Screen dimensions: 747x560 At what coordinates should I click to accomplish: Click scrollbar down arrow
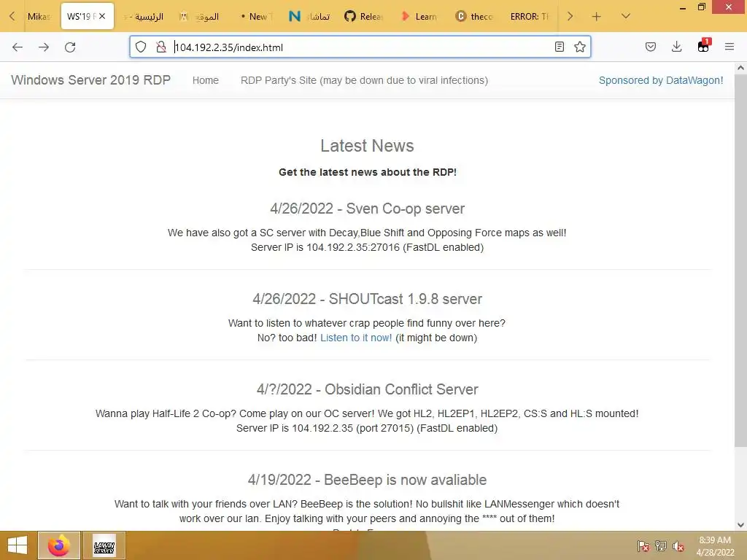[740, 525]
